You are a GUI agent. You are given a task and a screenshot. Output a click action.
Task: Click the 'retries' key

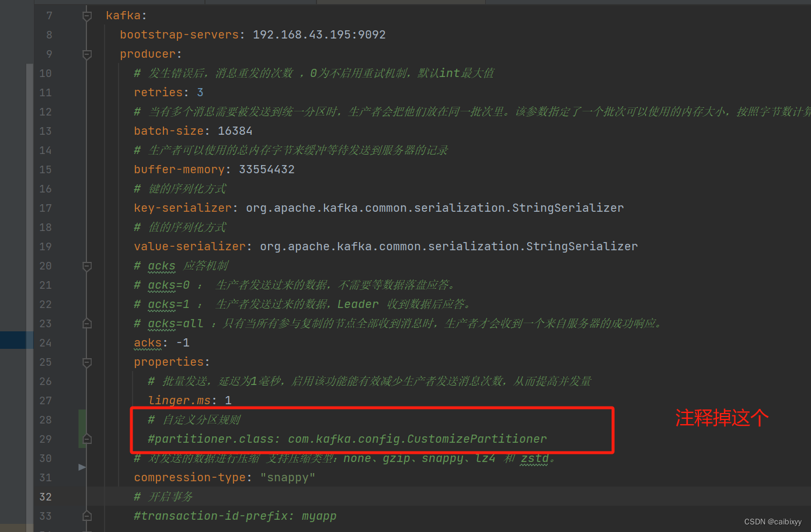click(158, 93)
